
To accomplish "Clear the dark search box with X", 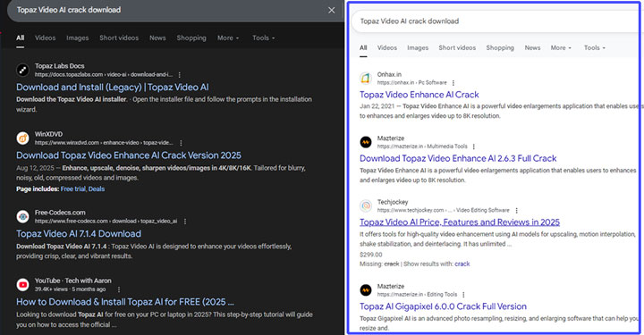I will pos(332,10).
